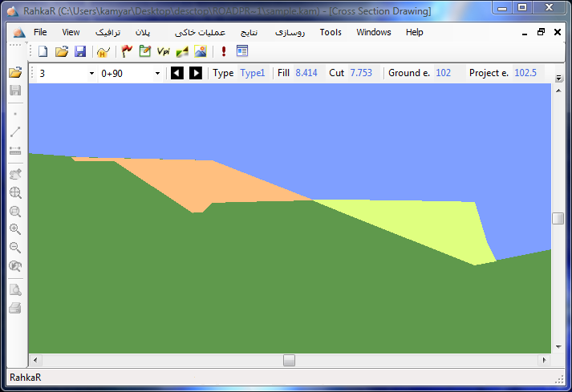Click the zoom previous magnifier icon
The width and height of the screenshot is (572, 392).
(15, 266)
